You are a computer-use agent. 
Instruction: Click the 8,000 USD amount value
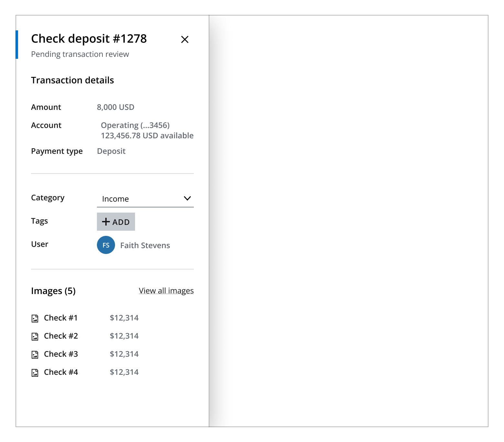tap(116, 107)
